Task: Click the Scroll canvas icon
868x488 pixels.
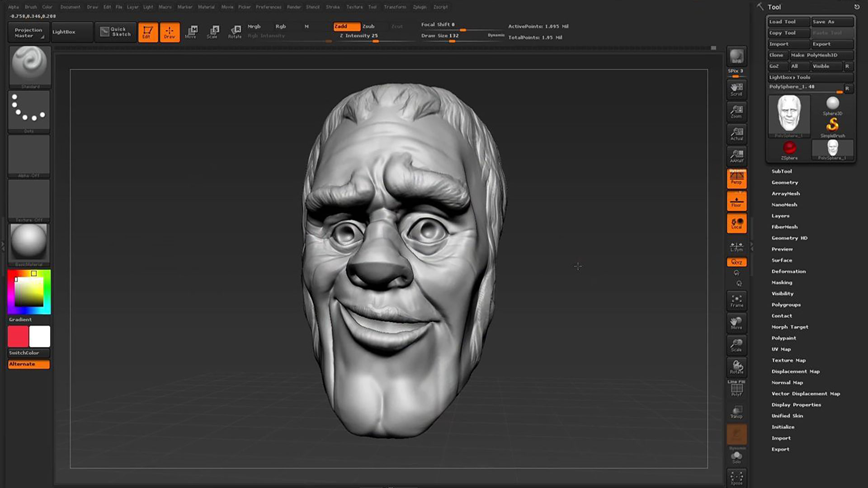Action: [736, 89]
